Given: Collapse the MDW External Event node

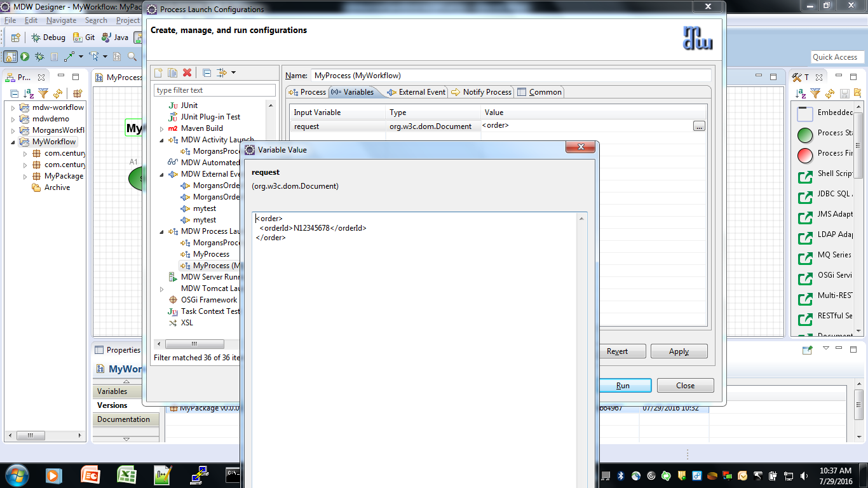Looking at the screenshot, I should pyautogui.click(x=161, y=174).
